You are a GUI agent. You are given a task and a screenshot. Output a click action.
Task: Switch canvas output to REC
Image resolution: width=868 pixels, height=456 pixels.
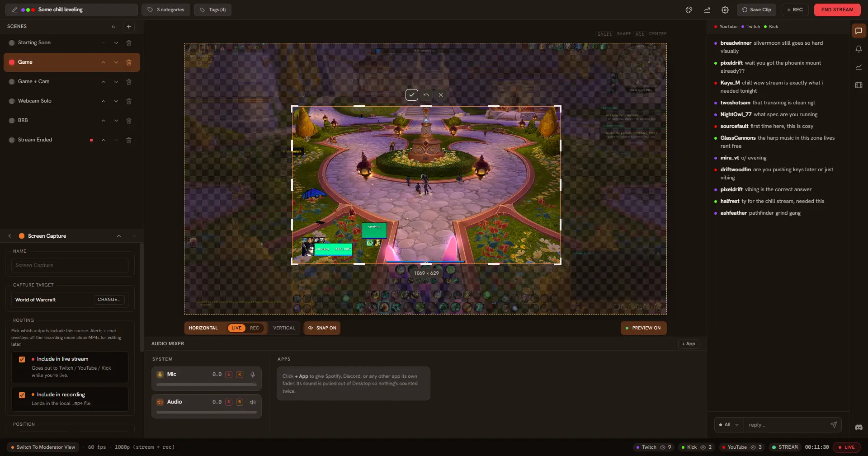tap(255, 328)
